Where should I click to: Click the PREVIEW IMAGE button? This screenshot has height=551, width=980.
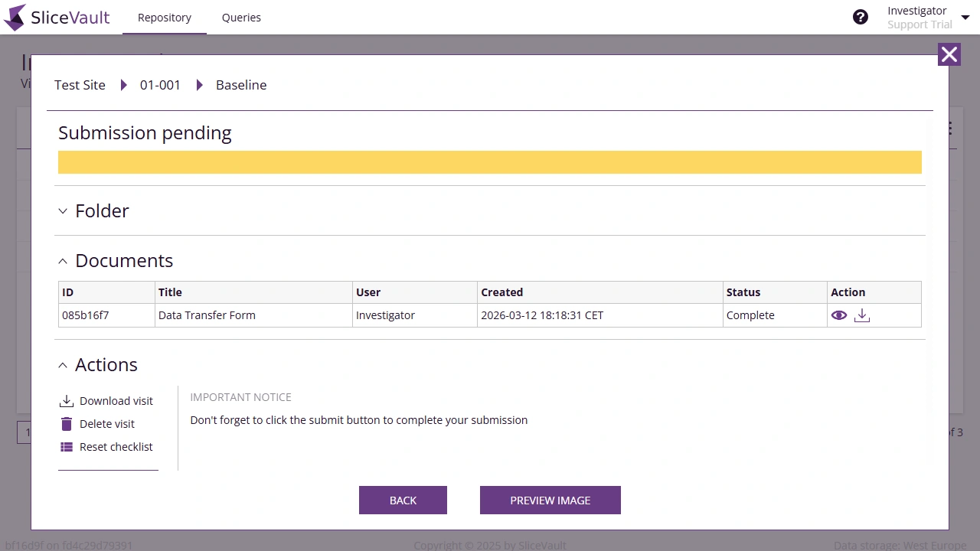(550, 500)
